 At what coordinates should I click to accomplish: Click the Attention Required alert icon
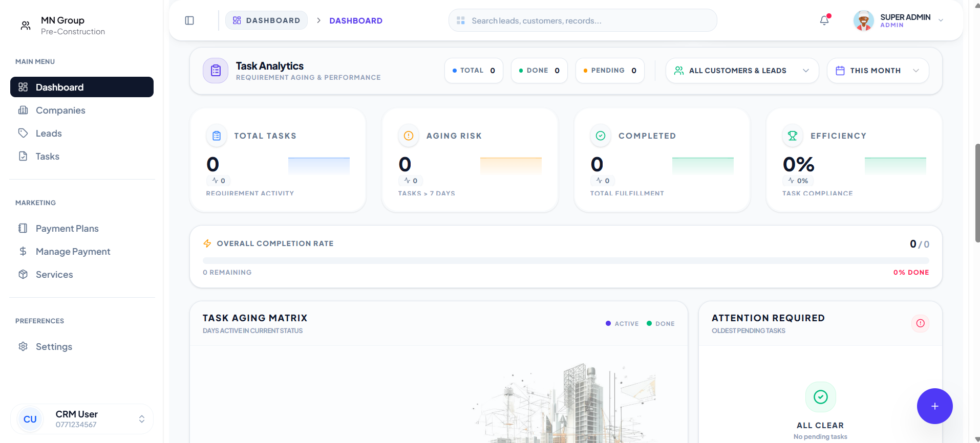tap(920, 323)
